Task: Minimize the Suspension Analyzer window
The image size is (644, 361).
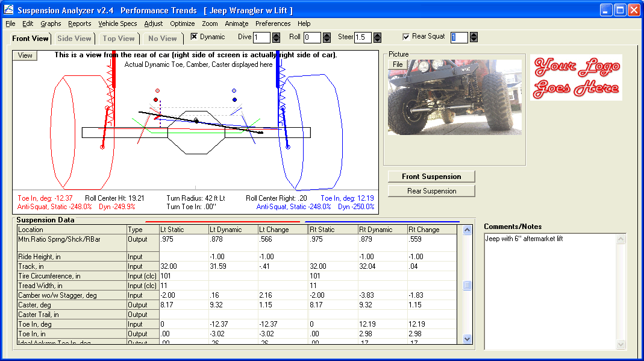Action: point(606,10)
